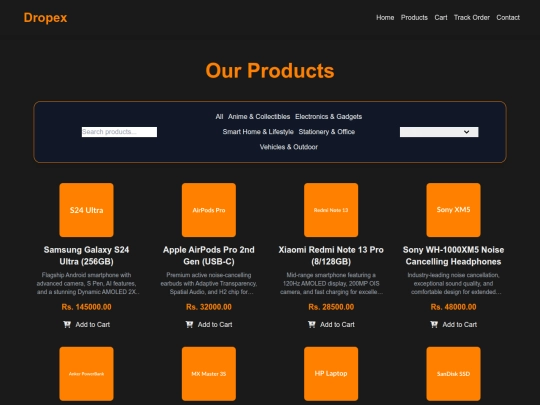The width and height of the screenshot is (540, 405).
Task: Open the S24 Ultra product image
Action: (x=86, y=210)
